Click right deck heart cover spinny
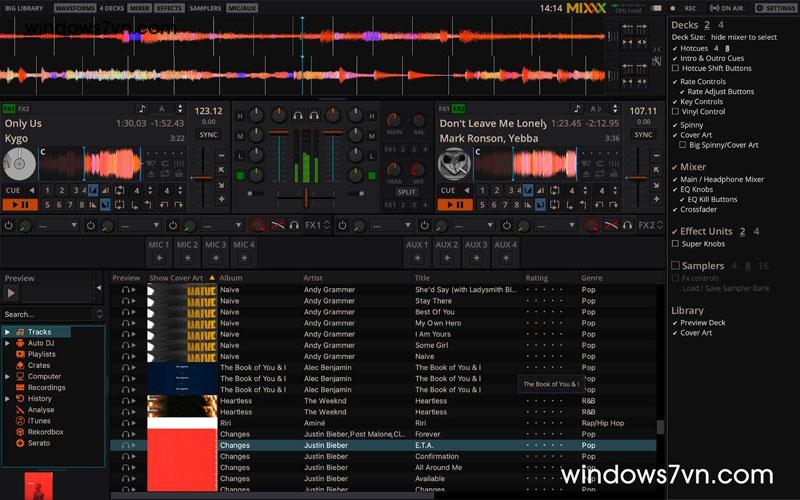 [454, 164]
